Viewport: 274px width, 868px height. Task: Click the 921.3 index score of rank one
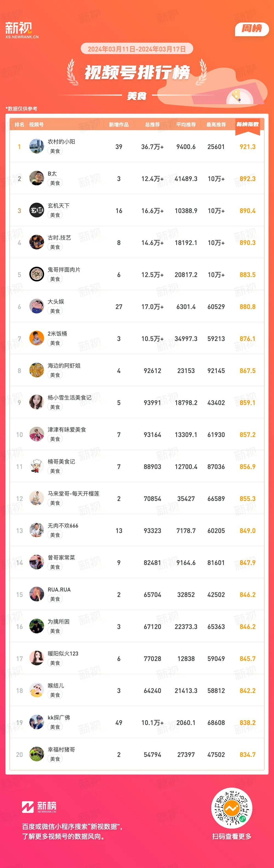coord(247,147)
